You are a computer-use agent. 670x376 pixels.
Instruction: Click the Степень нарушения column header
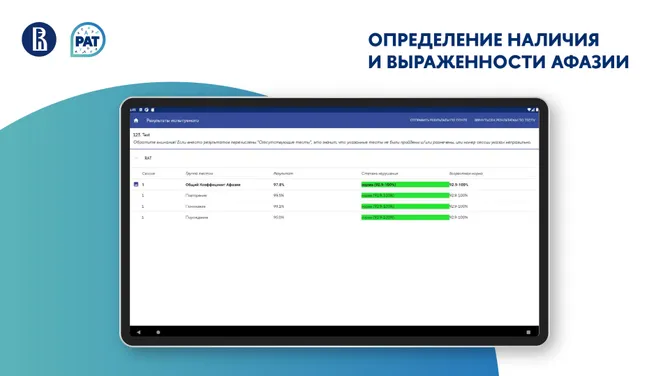pyautogui.click(x=380, y=173)
